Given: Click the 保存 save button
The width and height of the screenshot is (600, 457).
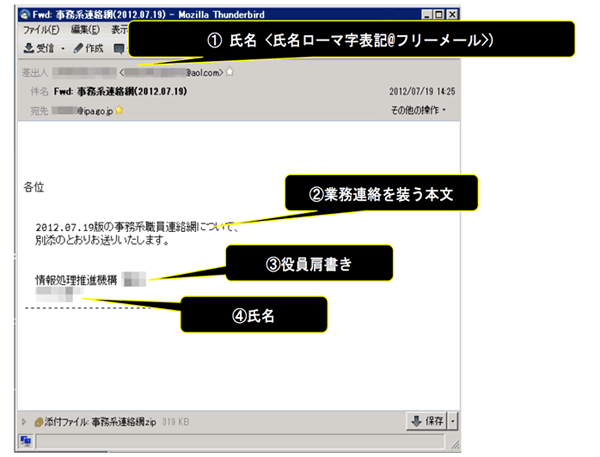Looking at the screenshot, I should (x=426, y=421).
